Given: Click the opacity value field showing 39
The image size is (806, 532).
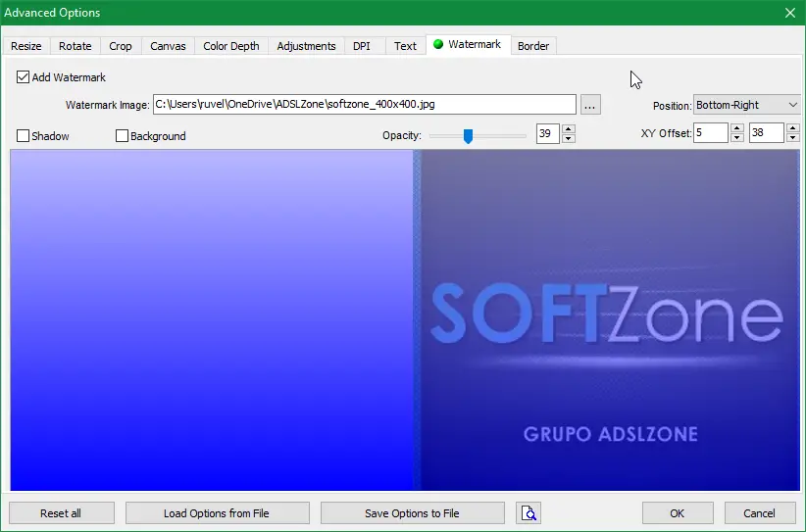Looking at the screenshot, I should pos(548,134).
